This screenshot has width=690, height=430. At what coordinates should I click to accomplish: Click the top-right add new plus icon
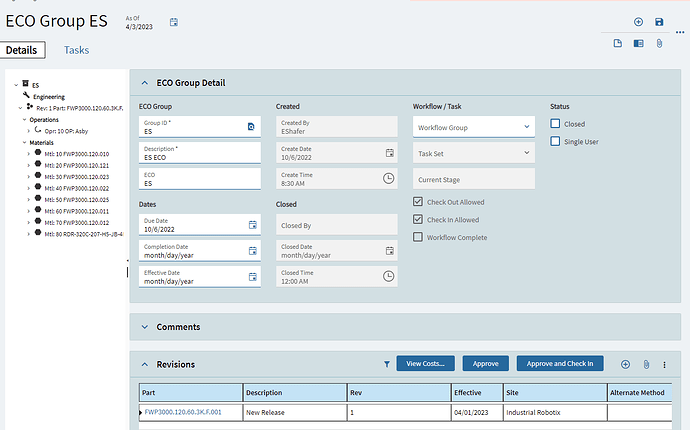click(x=639, y=22)
